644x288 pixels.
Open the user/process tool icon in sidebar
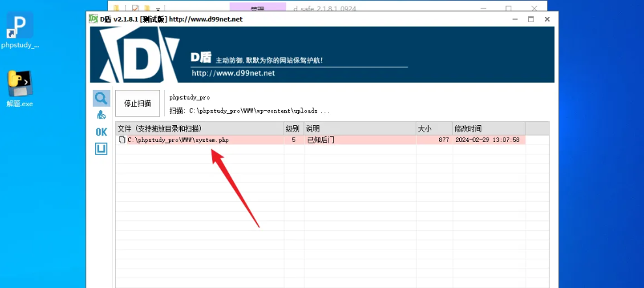[x=101, y=115]
